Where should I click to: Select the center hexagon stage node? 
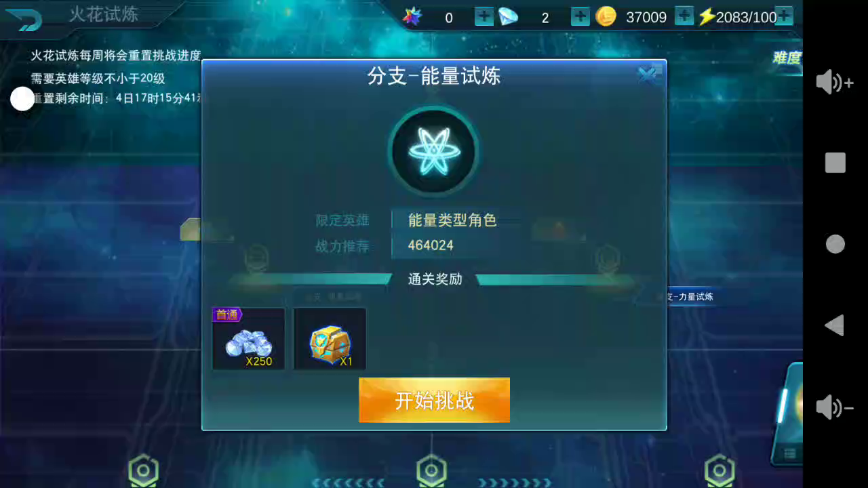point(431,470)
